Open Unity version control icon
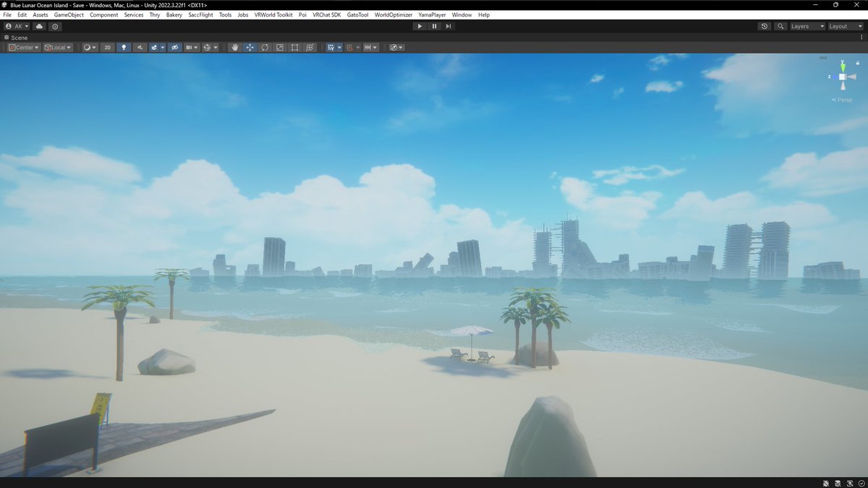The width and height of the screenshot is (868, 488). pos(55,26)
